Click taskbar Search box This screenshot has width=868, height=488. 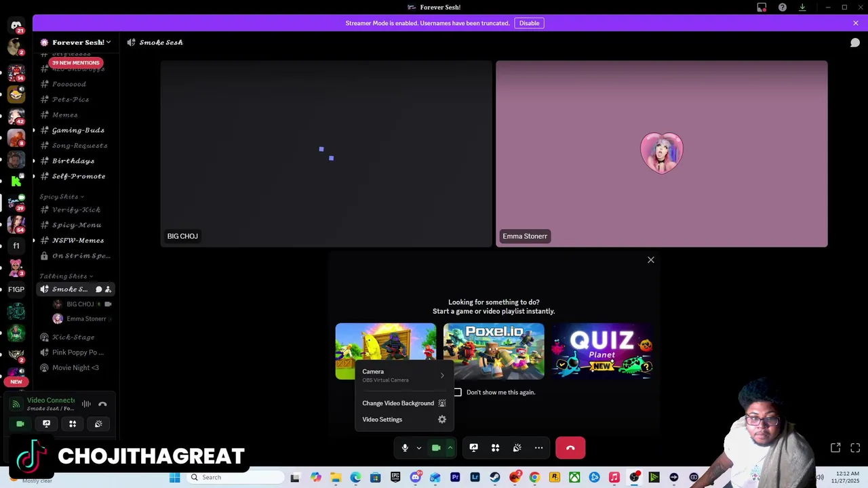coord(235,477)
